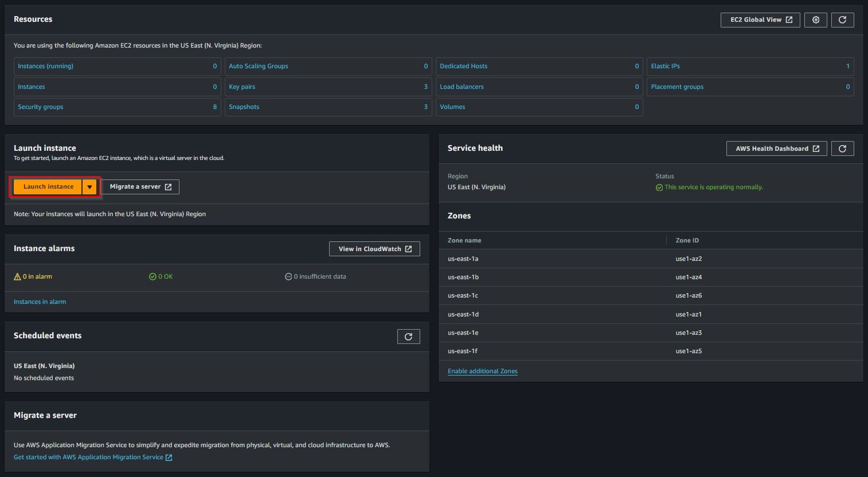Click the insufficient data status icon
Screen dimensions: 868x477
288,276
